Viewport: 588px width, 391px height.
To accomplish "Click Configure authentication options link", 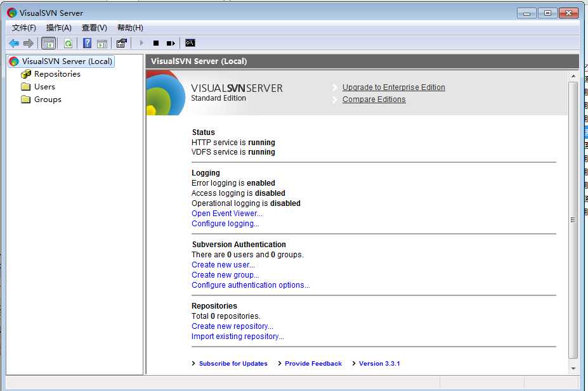I will 251,285.
